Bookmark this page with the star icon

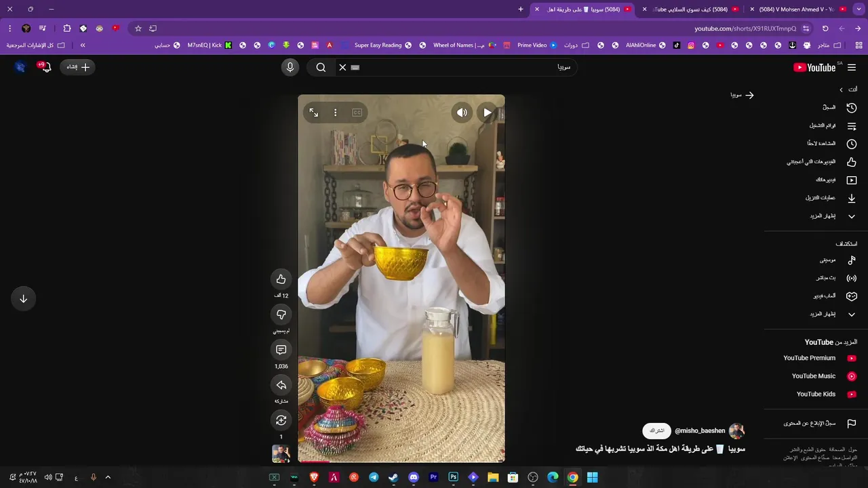pyautogui.click(x=138, y=28)
